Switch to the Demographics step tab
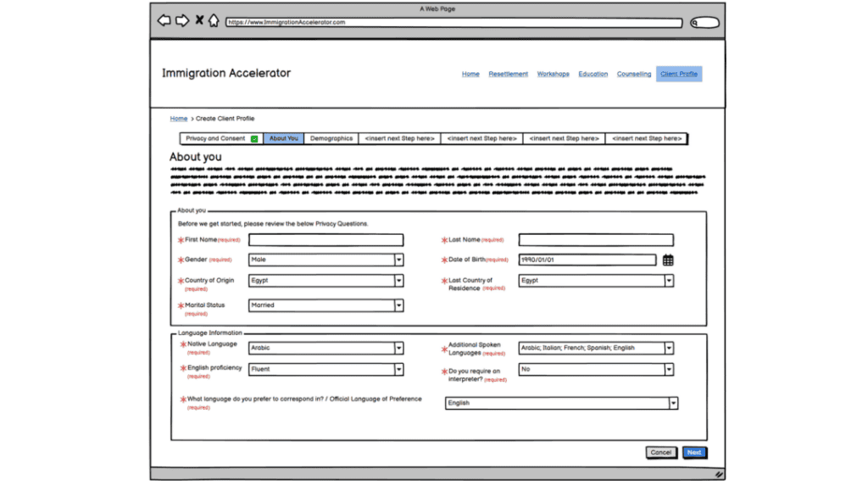The image size is (868, 481). coord(331,138)
